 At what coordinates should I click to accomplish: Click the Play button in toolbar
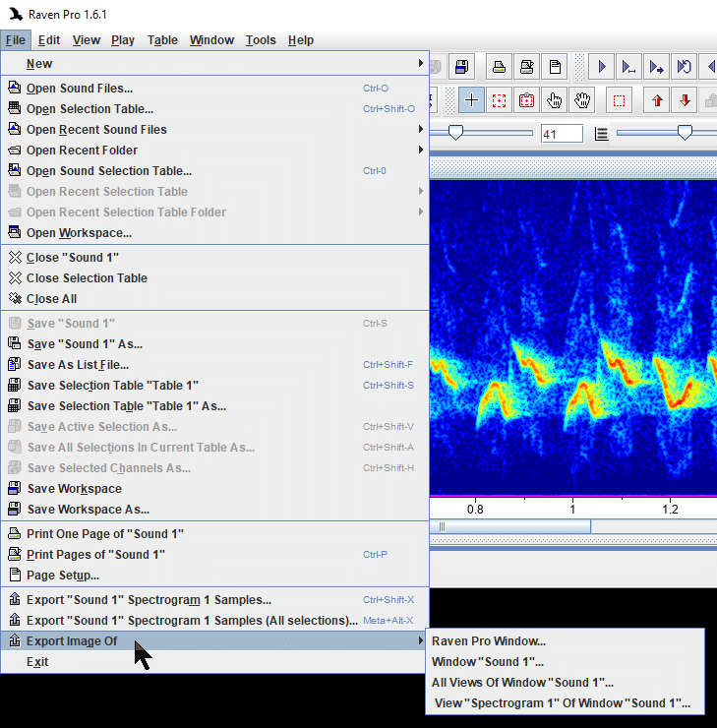(x=602, y=67)
